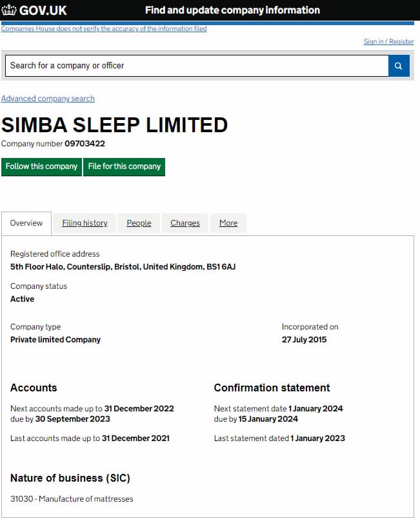
Task: Select the Overview tab
Action: click(x=26, y=222)
